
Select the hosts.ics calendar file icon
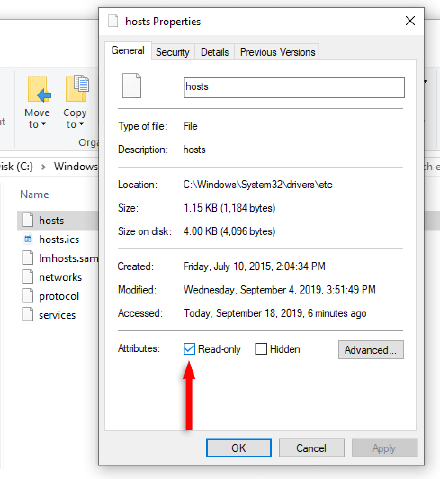28,239
